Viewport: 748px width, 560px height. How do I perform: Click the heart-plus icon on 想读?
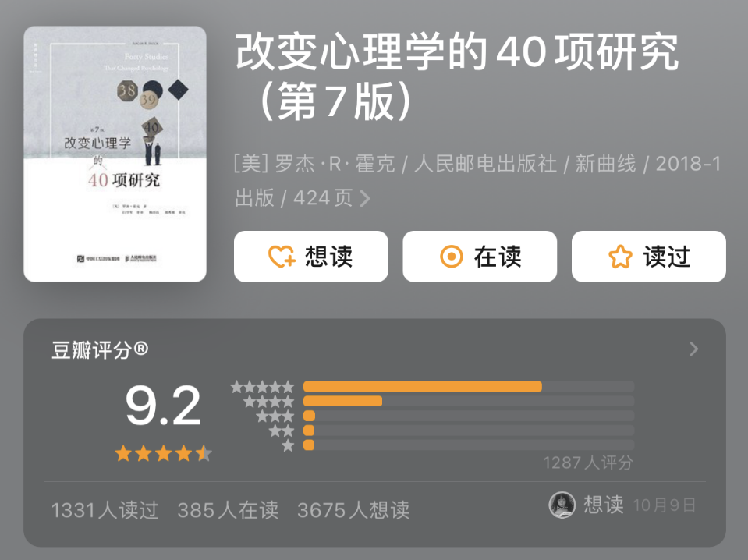282,257
